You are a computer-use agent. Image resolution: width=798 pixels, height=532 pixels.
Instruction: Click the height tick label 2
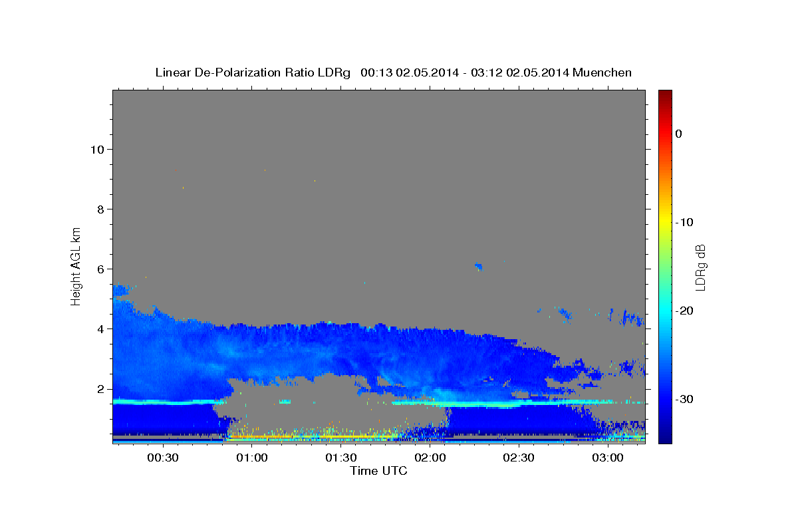click(100, 389)
